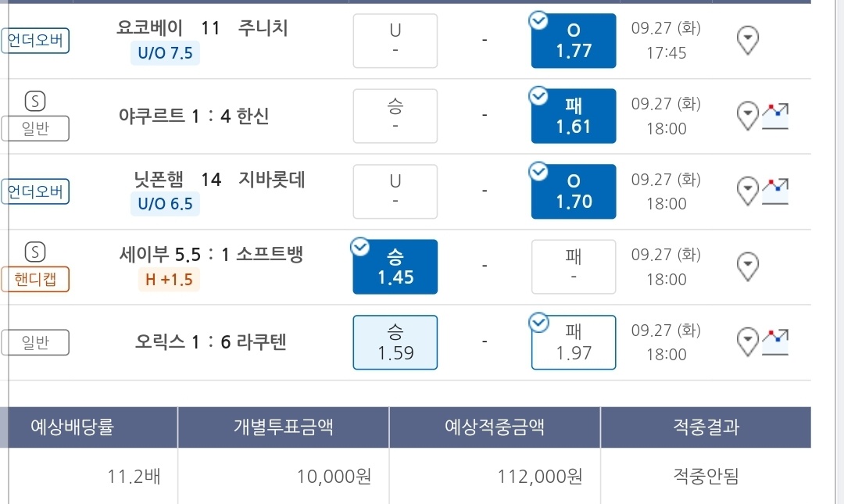
Task: Click the U/O 6.5 label
Action: pyautogui.click(x=165, y=203)
